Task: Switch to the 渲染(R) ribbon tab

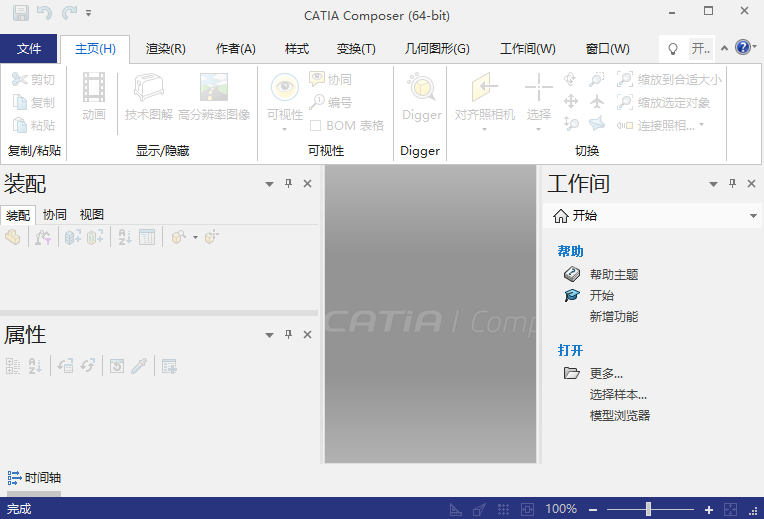Action: pos(166,49)
